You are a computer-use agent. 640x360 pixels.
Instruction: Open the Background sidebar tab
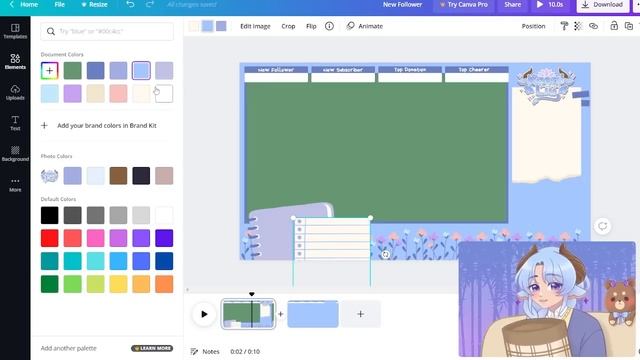click(x=15, y=153)
